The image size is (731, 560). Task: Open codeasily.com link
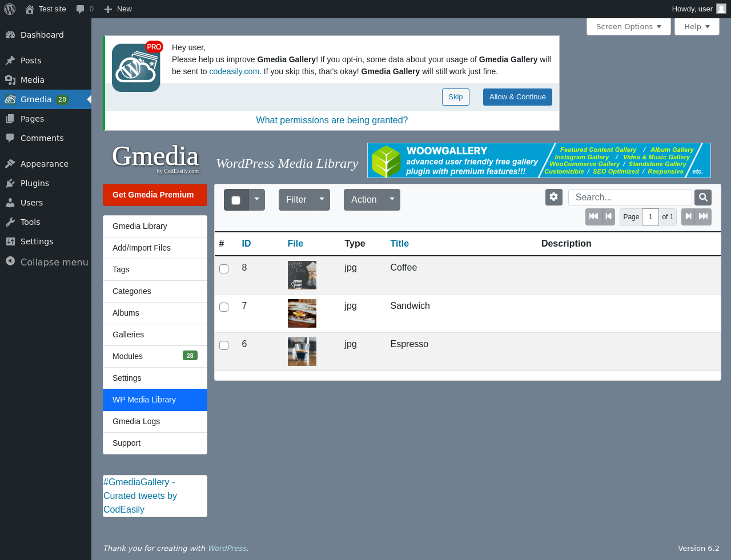[234, 71]
